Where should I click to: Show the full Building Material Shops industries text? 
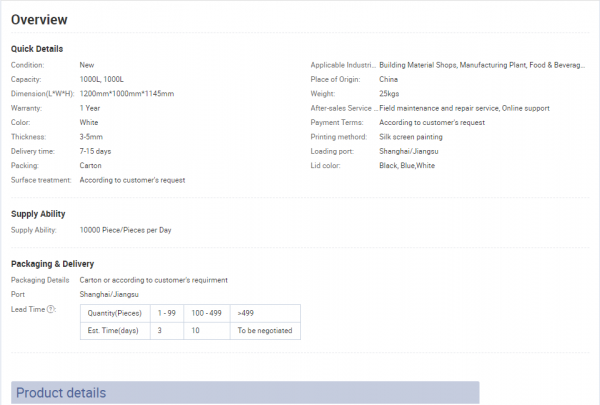click(482, 65)
